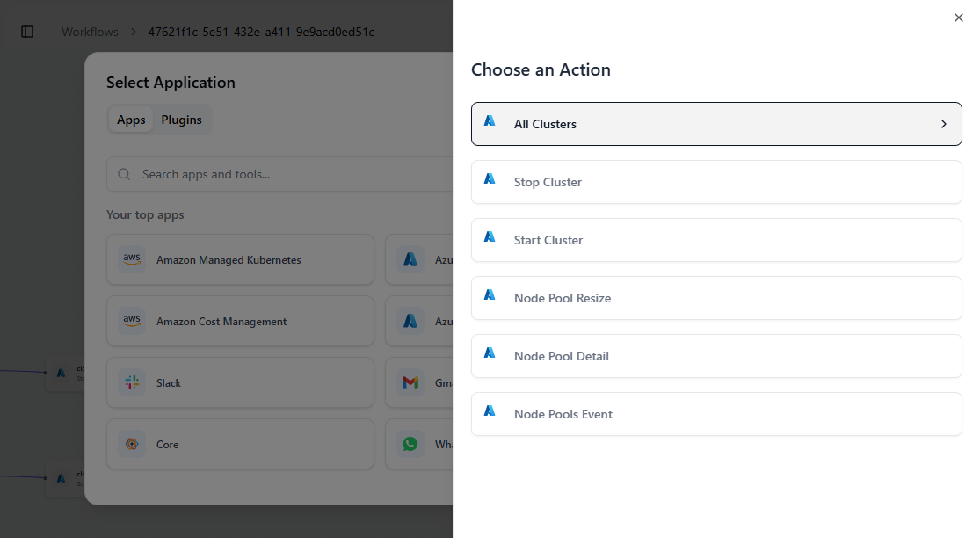The width and height of the screenshot is (980, 538).
Task: Choose the Start Cluster action
Action: (x=716, y=240)
